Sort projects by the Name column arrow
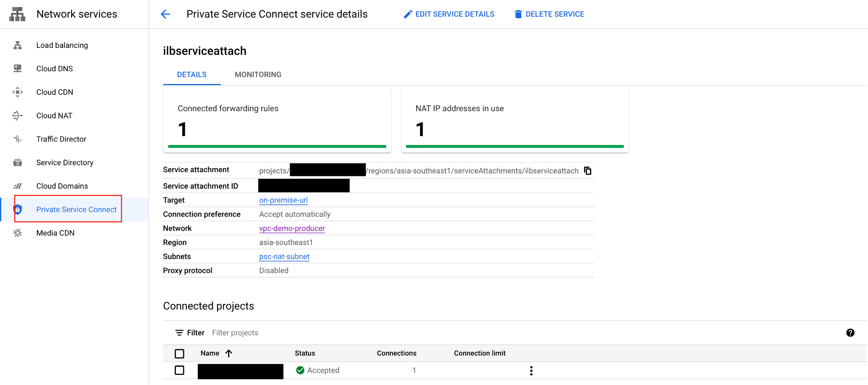Image resolution: width=868 pixels, height=385 pixels. point(229,353)
